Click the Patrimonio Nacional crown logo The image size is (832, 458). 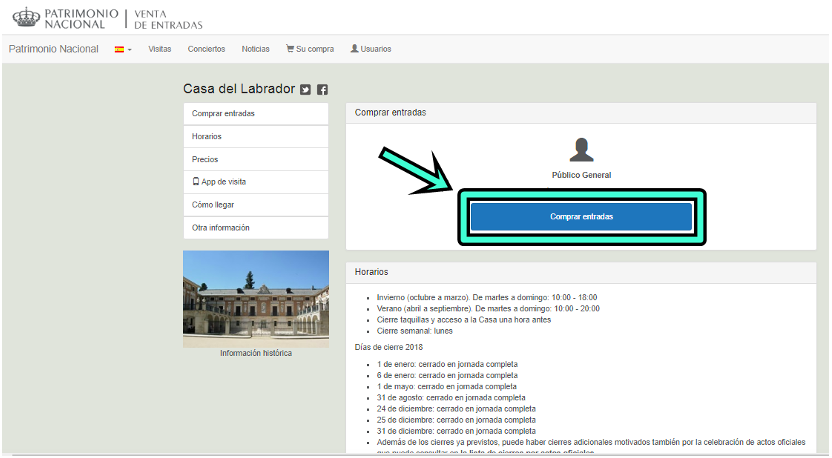(26, 17)
